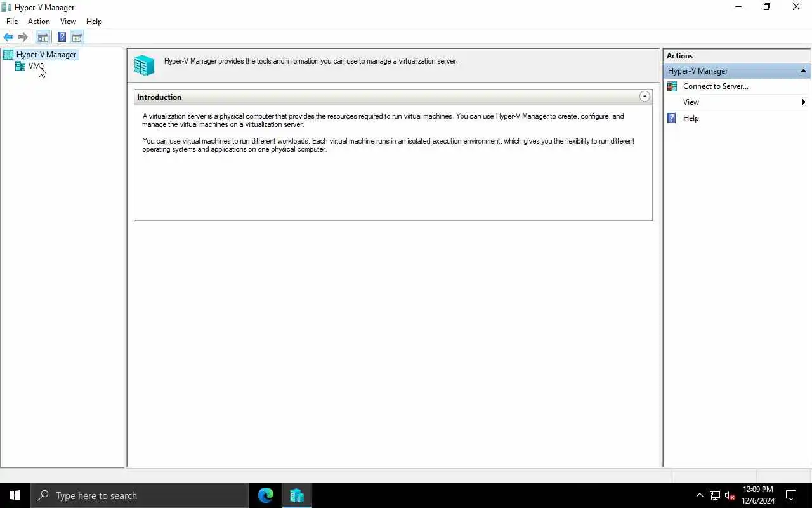Screen dimensions: 812x508
Task: Open the Windows Start menu
Action: click(15, 495)
